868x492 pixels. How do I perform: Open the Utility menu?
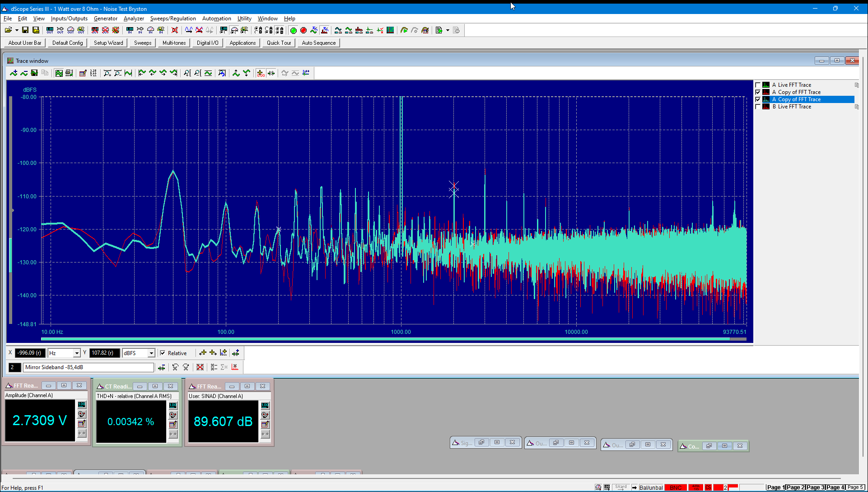(244, 19)
